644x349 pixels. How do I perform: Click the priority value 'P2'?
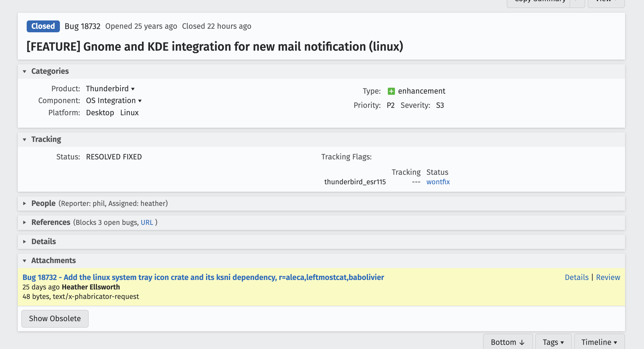click(391, 105)
